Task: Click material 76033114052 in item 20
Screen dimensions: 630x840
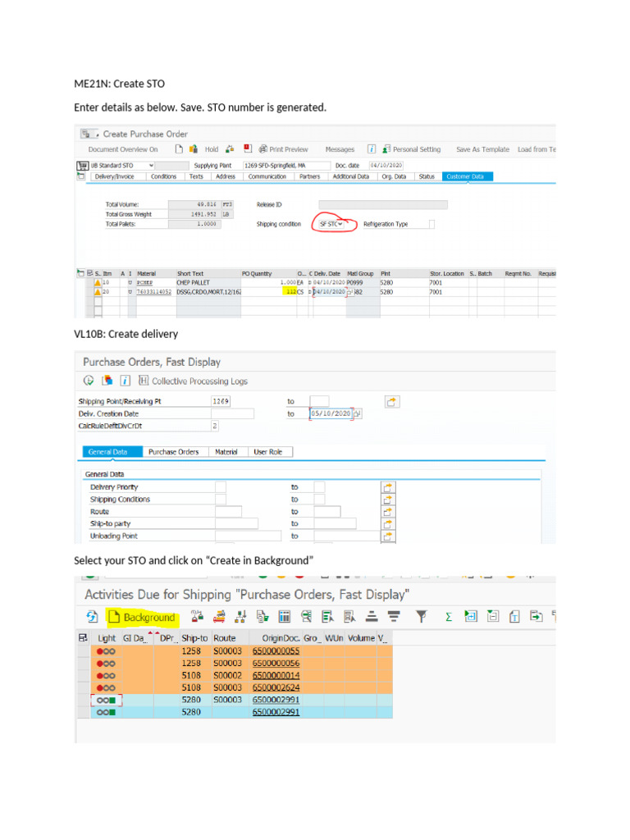Action: [153, 292]
